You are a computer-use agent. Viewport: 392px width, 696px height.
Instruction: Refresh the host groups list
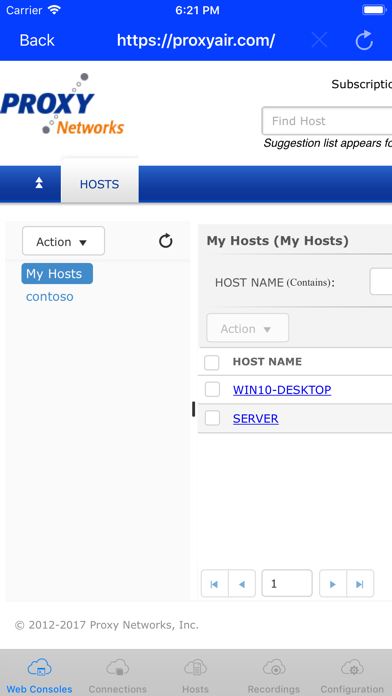coord(166,241)
